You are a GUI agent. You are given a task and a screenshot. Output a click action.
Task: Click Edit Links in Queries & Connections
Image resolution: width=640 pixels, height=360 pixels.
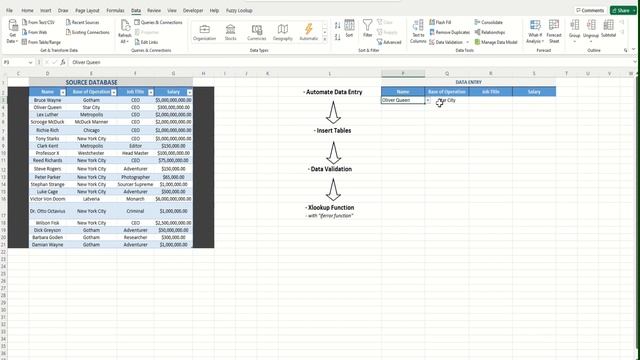coord(146,42)
